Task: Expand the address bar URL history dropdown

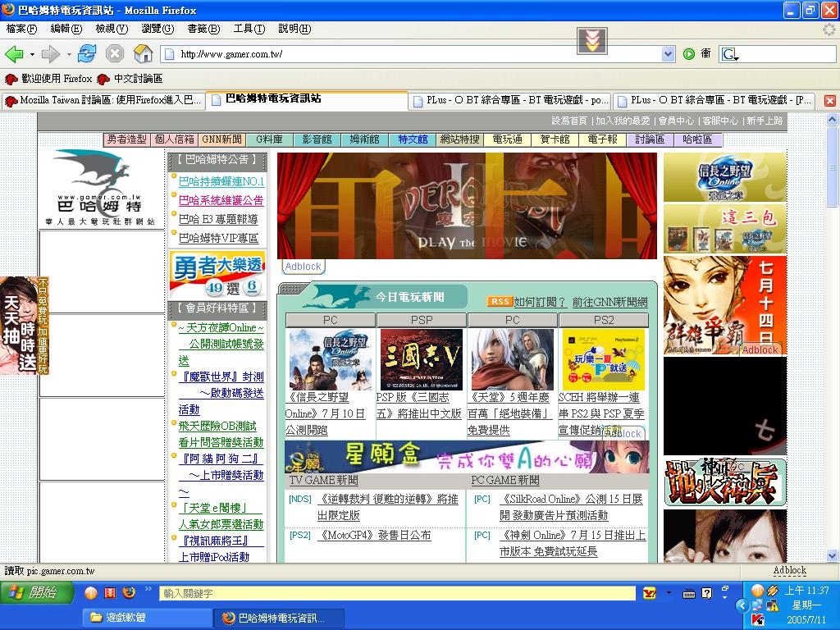Action: (668, 54)
